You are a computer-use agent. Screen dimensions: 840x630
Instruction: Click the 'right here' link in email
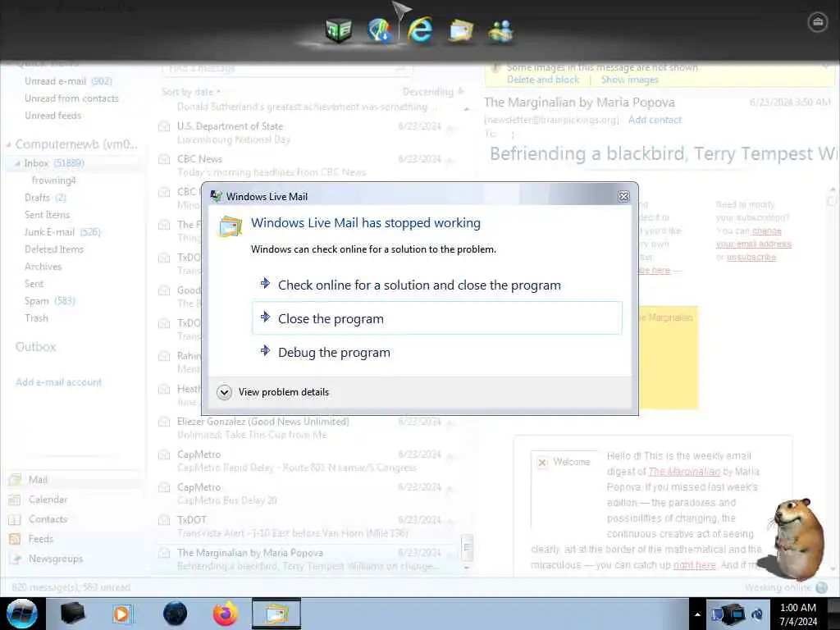694,565
